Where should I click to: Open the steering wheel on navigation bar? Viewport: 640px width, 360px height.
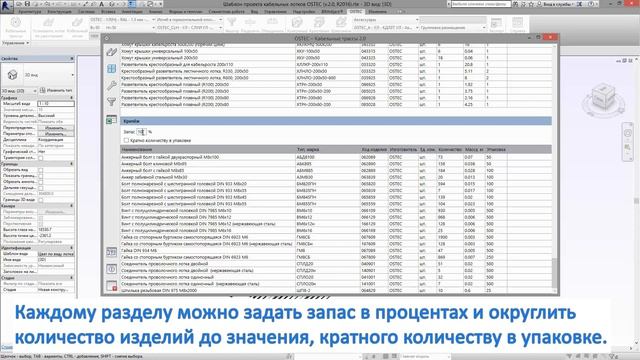pyautogui.click(x=628, y=133)
